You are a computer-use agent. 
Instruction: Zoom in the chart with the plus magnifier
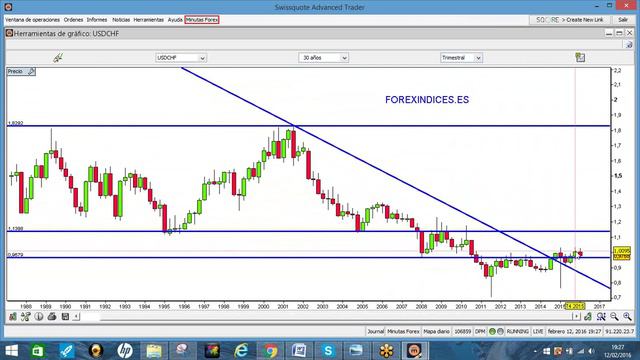coord(627,316)
